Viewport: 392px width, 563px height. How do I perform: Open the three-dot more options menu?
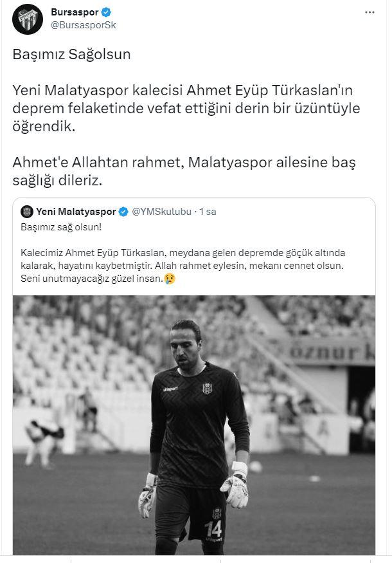370,12
